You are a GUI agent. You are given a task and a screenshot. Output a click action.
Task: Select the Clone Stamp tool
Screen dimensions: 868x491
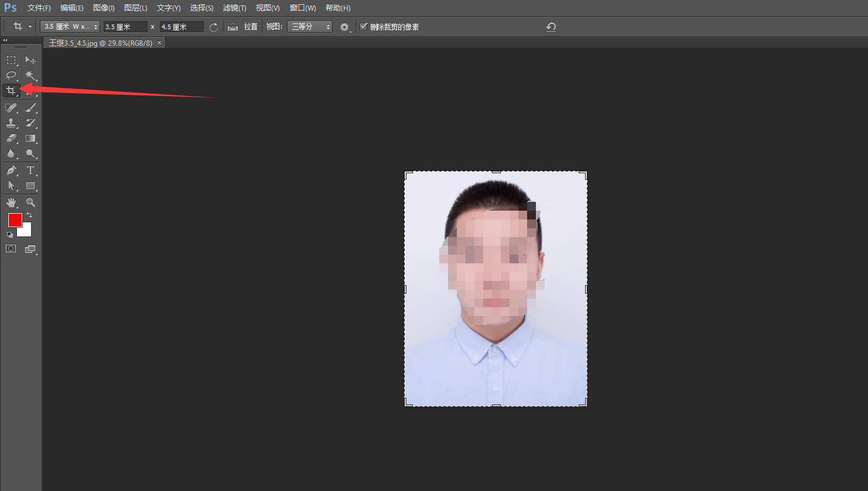point(11,123)
